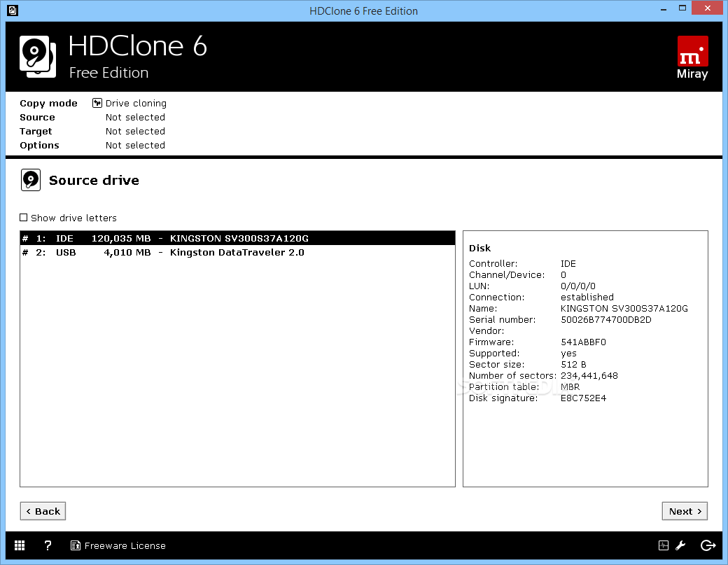Click the Sector size 512 B value
728x565 pixels.
[573, 365]
